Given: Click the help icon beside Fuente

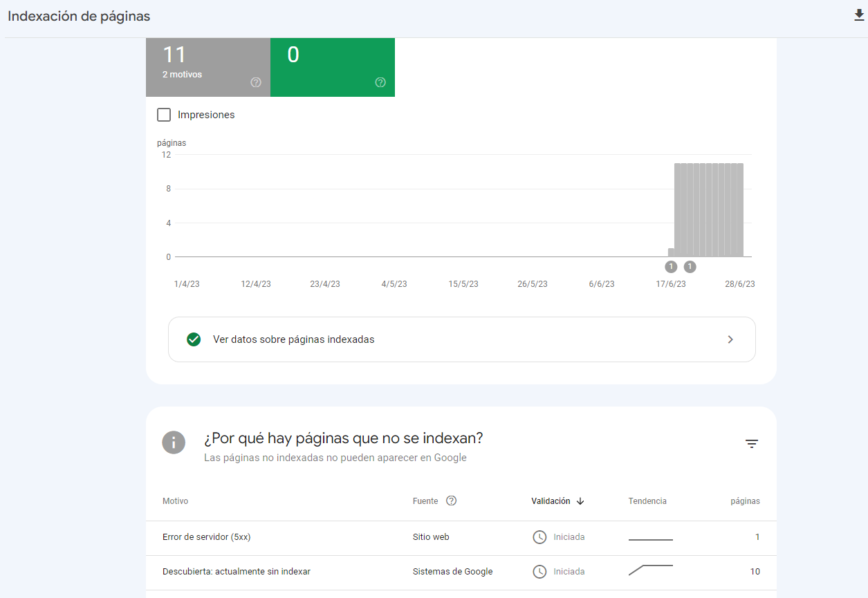Looking at the screenshot, I should [x=452, y=501].
